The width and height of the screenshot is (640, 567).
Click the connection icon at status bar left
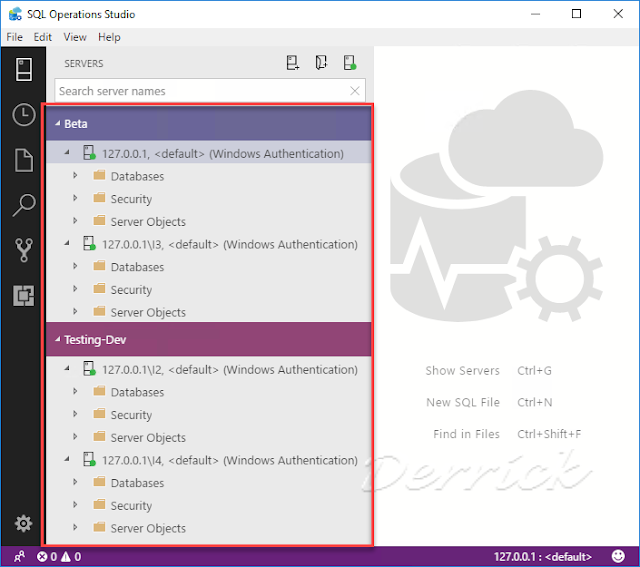click(x=19, y=556)
